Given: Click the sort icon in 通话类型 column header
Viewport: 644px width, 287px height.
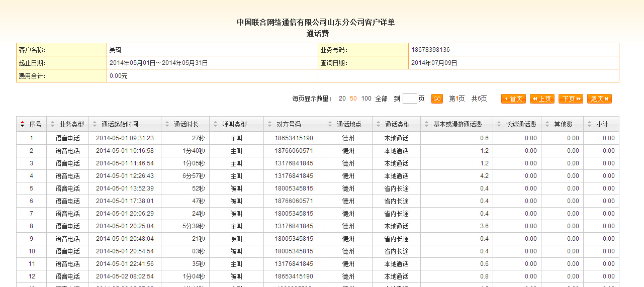Looking at the screenshot, I should click(x=378, y=124).
